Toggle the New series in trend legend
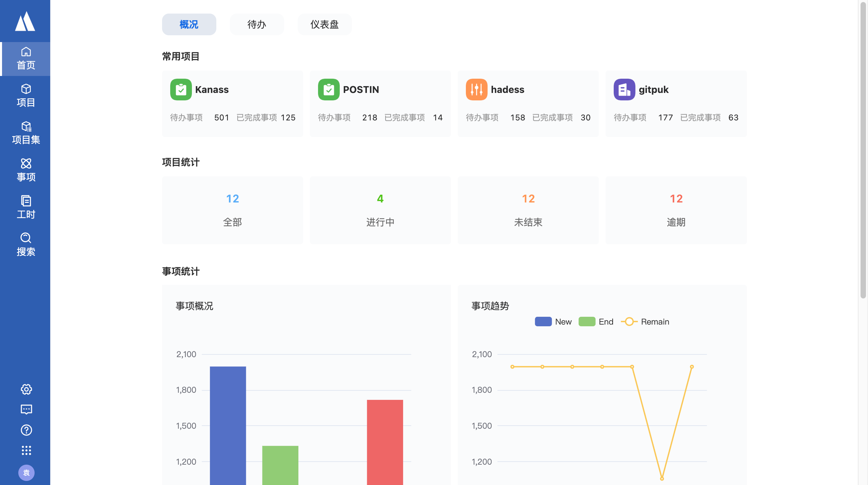 (x=553, y=322)
